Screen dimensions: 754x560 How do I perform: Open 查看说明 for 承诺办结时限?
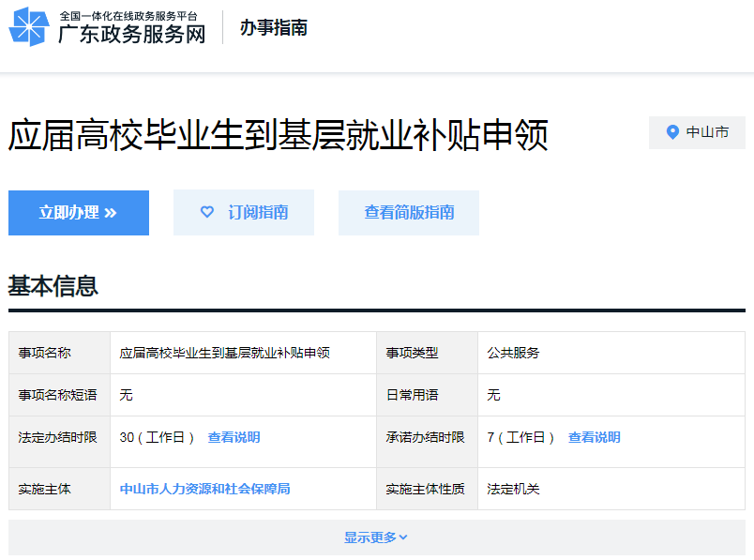[x=594, y=437]
